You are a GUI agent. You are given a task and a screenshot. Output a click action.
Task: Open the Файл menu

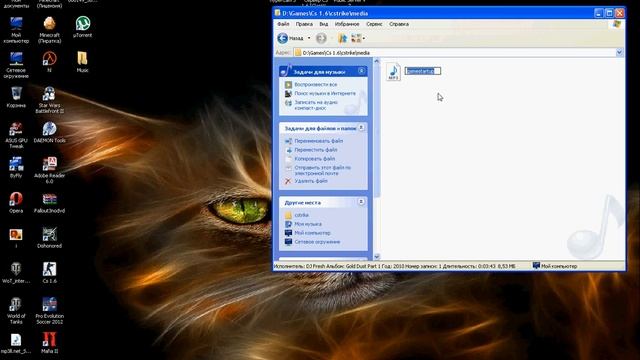pos(283,24)
